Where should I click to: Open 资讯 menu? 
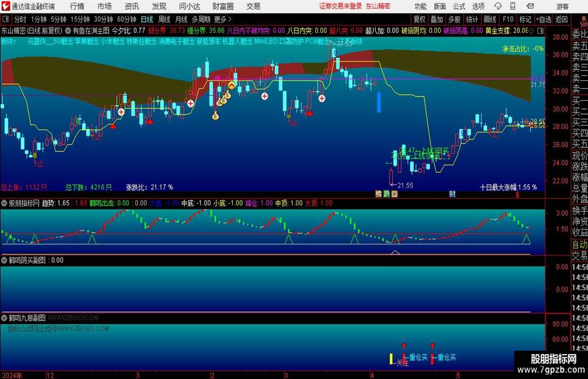pos(132,6)
